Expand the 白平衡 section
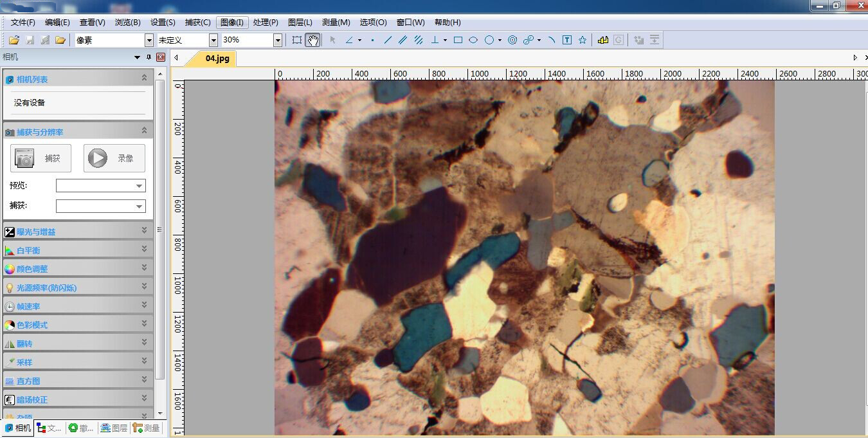The width and height of the screenshot is (868, 438). click(144, 250)
